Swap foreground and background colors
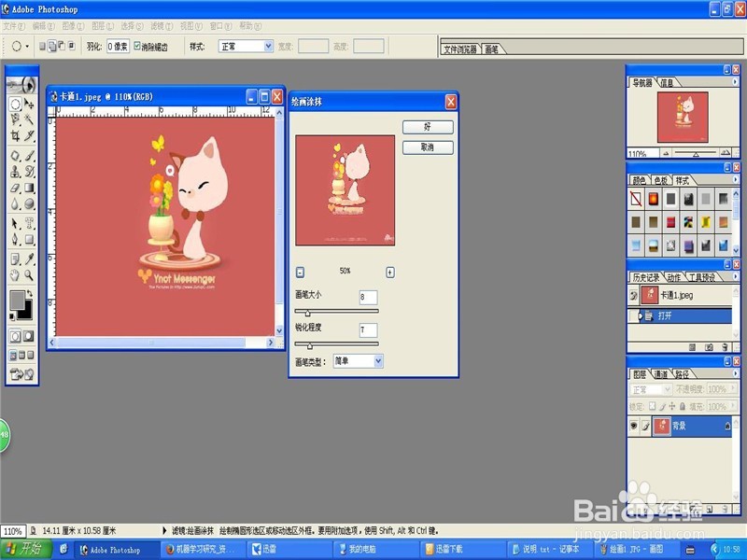 pos(30,293)
